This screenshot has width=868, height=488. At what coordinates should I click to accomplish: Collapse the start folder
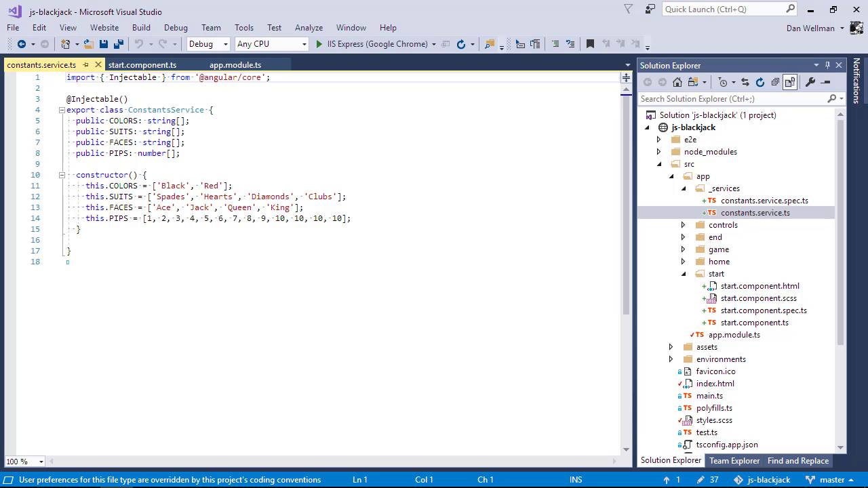(x=684, y=274)
